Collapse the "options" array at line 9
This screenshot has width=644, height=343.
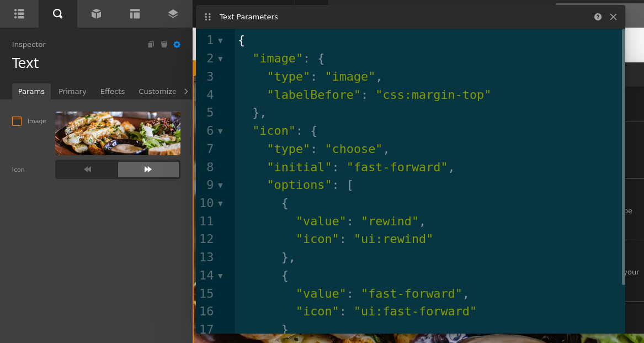(220, 186)
